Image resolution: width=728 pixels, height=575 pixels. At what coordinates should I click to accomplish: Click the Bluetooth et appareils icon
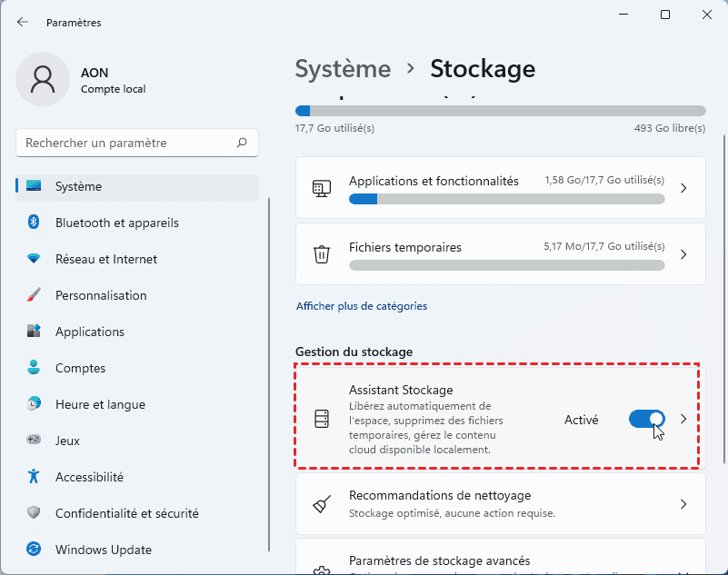[35, 223]
